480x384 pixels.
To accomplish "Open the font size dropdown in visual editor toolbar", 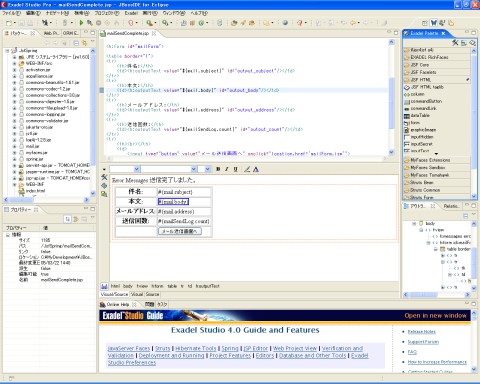I will (x=207, y=169).
